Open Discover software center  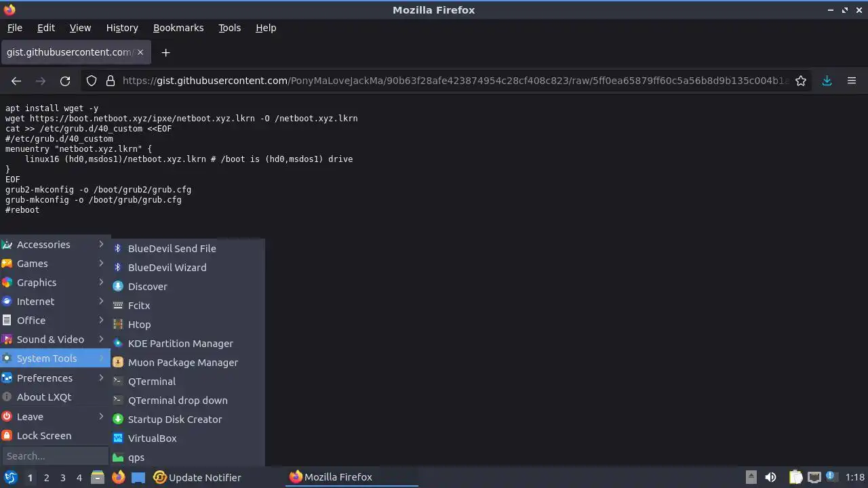click(188, 287)
